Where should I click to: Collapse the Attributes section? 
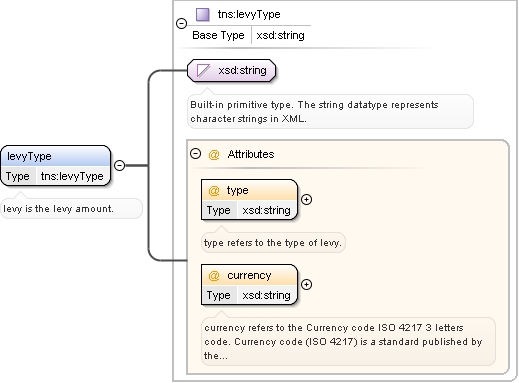click(195, 154)
